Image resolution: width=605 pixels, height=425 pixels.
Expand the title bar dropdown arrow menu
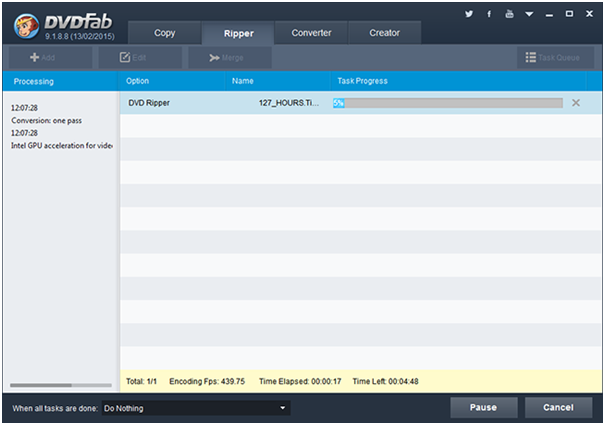pos(529,14)
